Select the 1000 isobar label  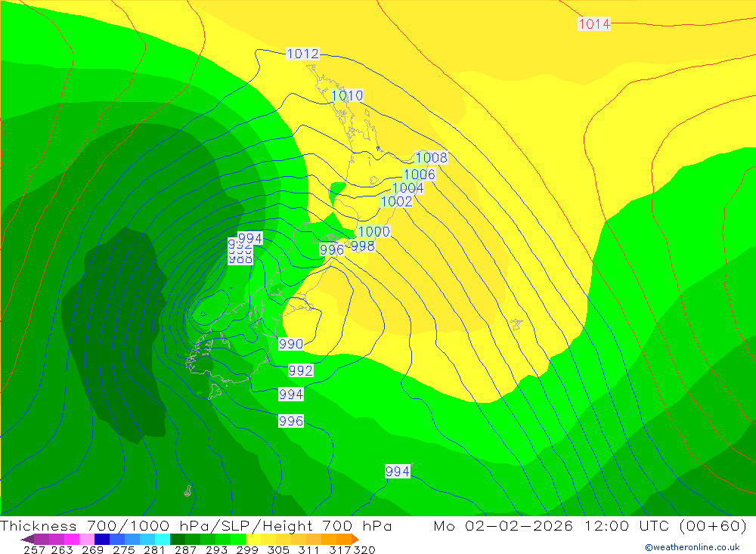coord(373,231)
